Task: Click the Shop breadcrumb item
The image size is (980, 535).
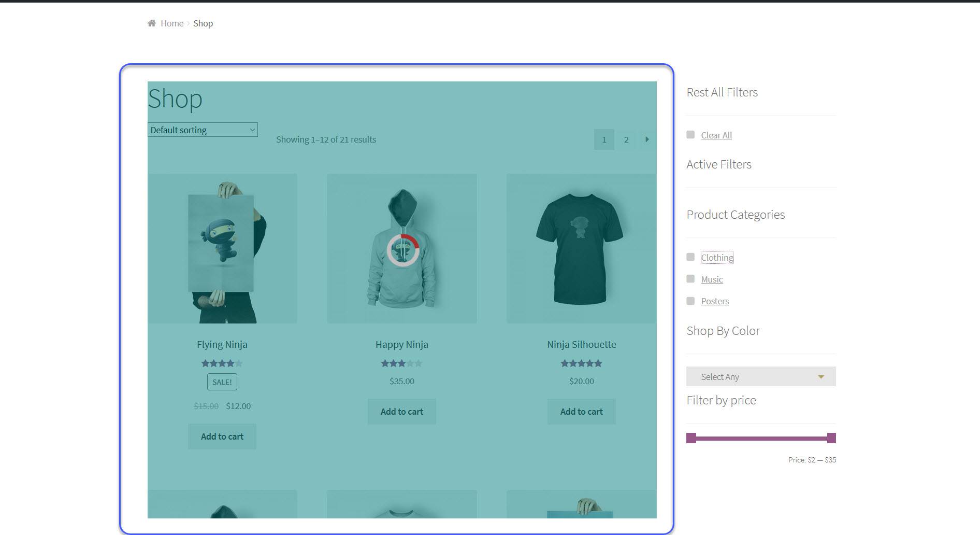Action: click(203, 23)
